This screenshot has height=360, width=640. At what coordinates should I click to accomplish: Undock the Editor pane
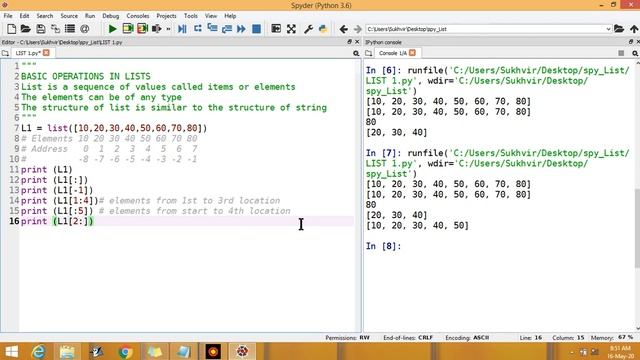(349, 42)
